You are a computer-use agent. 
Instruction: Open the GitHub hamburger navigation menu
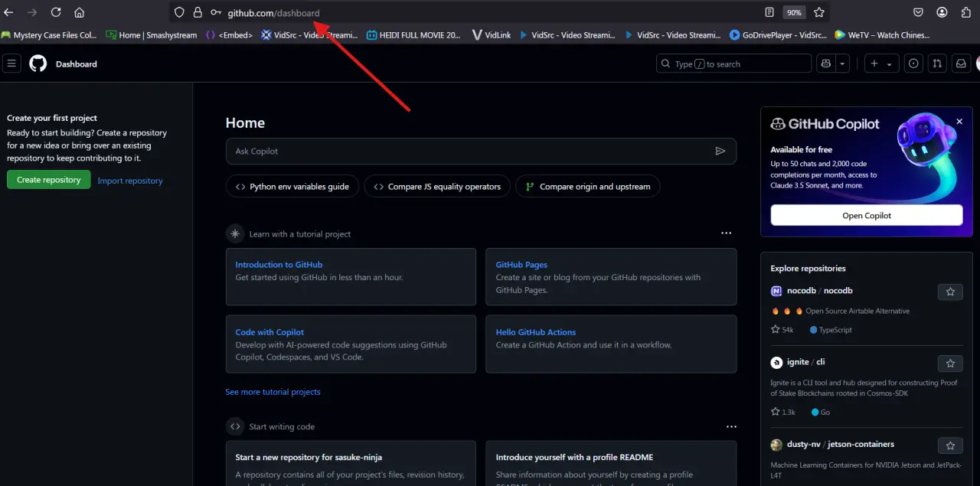(11, 64)
